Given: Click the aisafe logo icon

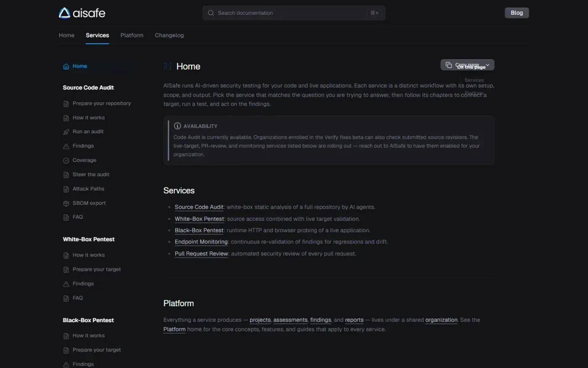Looking at the screenshot, I should (x=64, y=13).
